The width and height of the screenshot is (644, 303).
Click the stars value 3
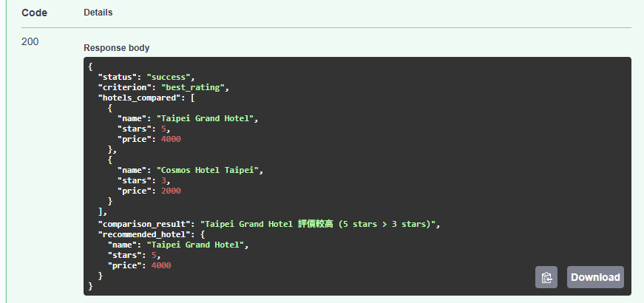(x=163, y=180)
